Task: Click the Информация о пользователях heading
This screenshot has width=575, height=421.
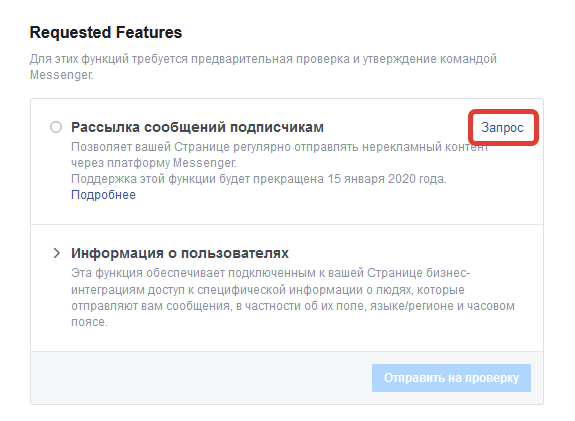Action: pos(180,253)
